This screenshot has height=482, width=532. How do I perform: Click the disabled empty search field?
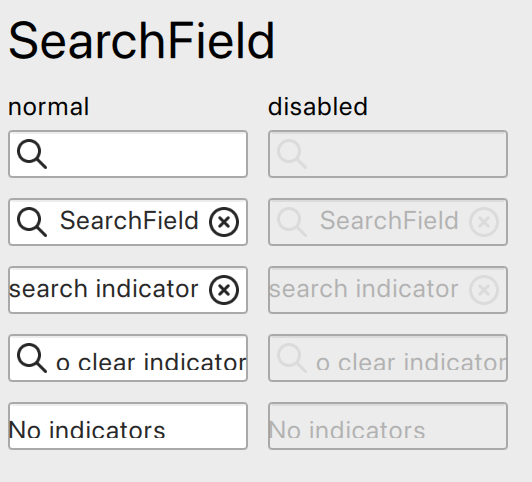(x=388, y=154)
